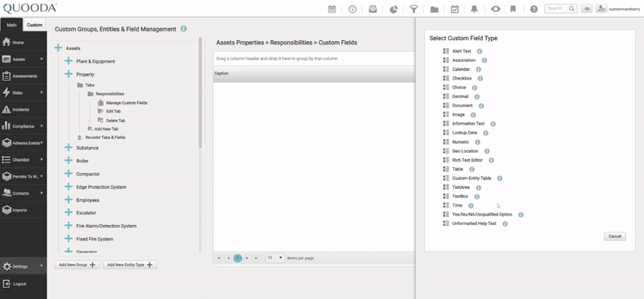Click the inbox tray icon in toolbar

coord(373,9)
